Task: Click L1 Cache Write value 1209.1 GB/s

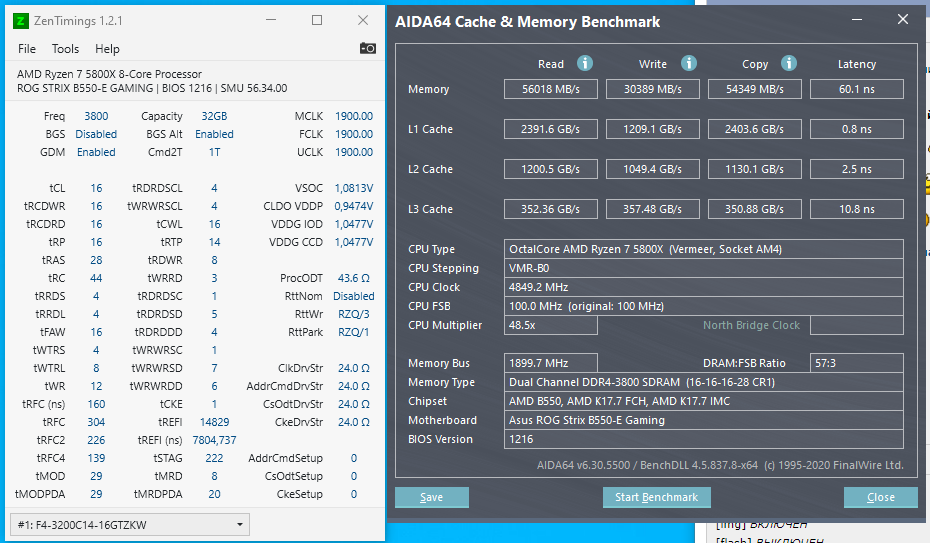Action: tap(653, 129)
